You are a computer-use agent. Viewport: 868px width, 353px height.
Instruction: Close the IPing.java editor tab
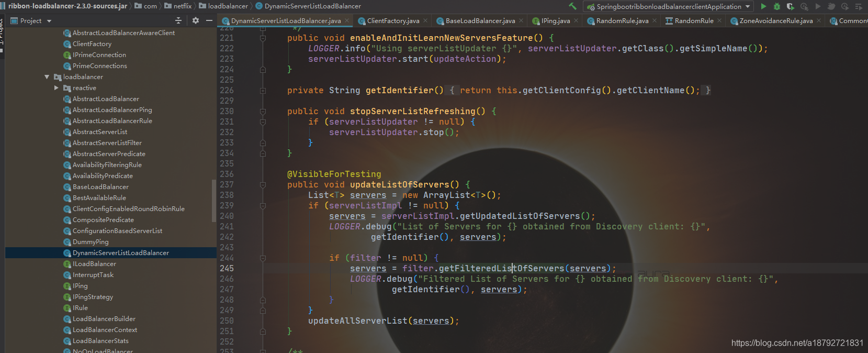[576, 21]
